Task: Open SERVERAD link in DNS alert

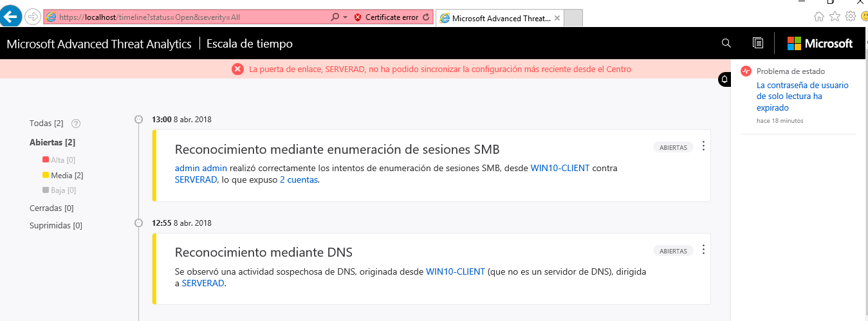Action: pyautogui.click(x=203, y=283)
